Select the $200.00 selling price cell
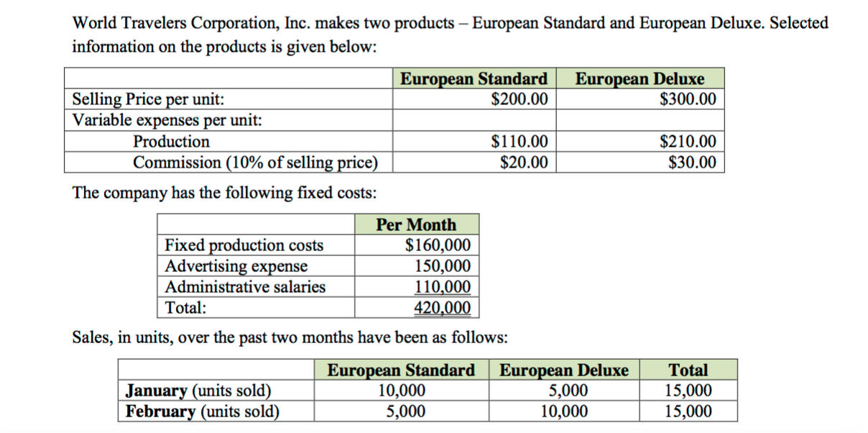 (x=519, y=99)
